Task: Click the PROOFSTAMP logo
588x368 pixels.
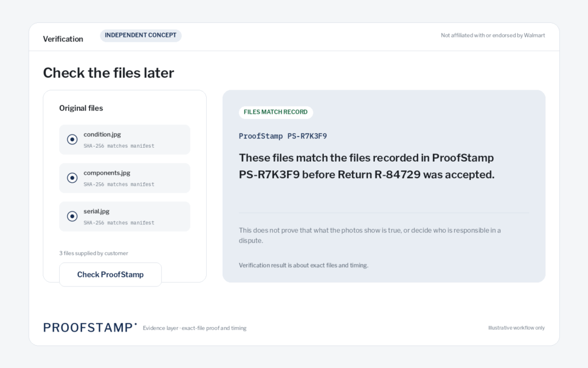Action: tap(90, 327)
